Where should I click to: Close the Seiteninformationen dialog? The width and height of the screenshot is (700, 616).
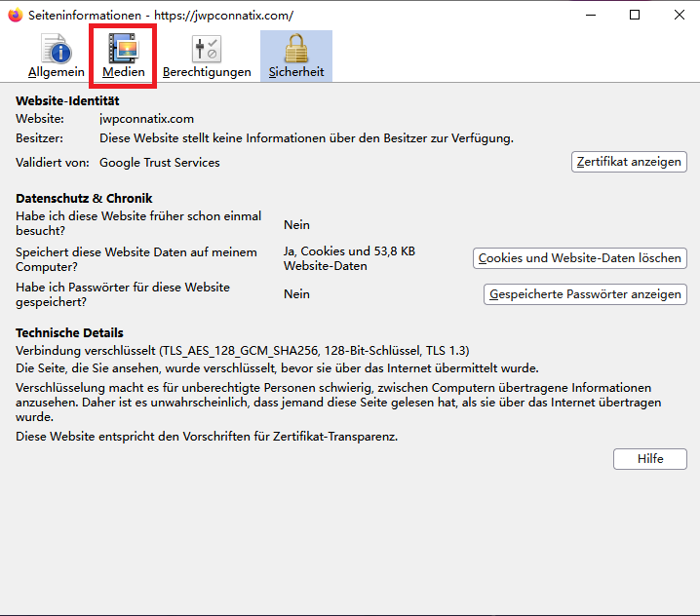[x=679, y=16]
